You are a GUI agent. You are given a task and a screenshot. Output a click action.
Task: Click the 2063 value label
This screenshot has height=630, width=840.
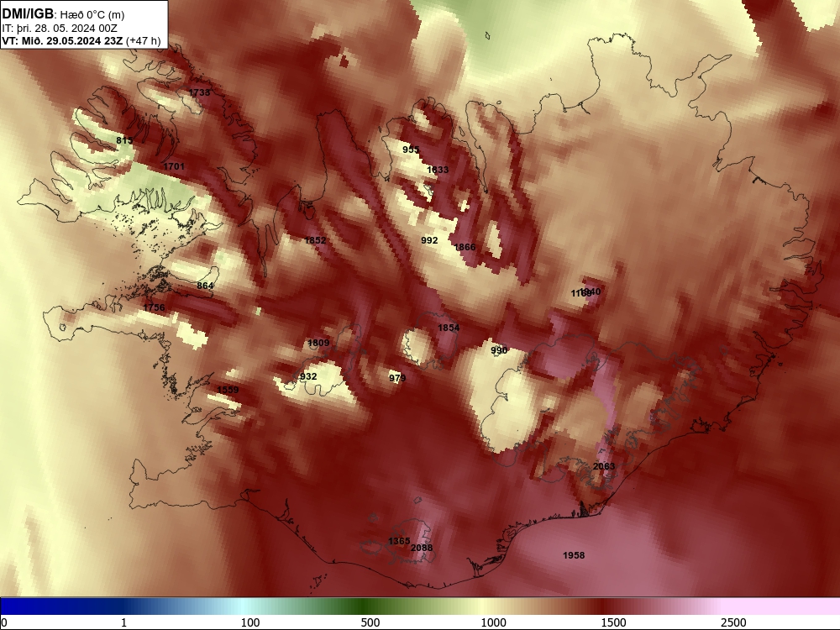click(604, 466)
